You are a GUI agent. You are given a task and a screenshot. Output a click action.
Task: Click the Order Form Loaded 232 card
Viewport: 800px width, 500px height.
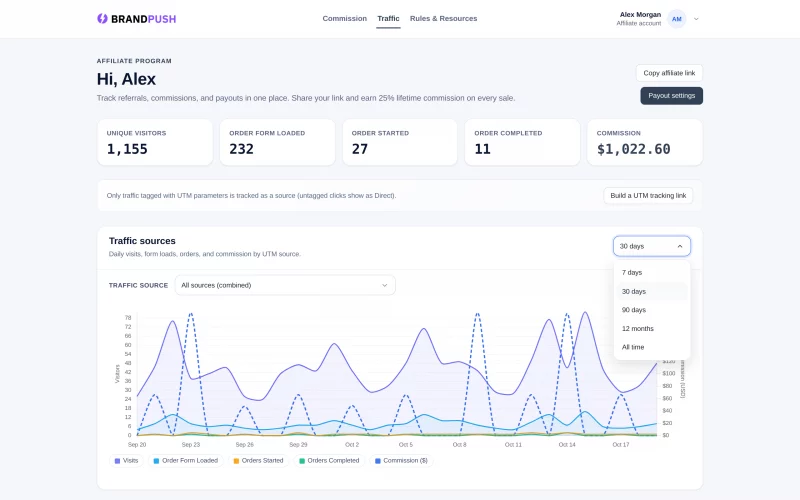277,142
